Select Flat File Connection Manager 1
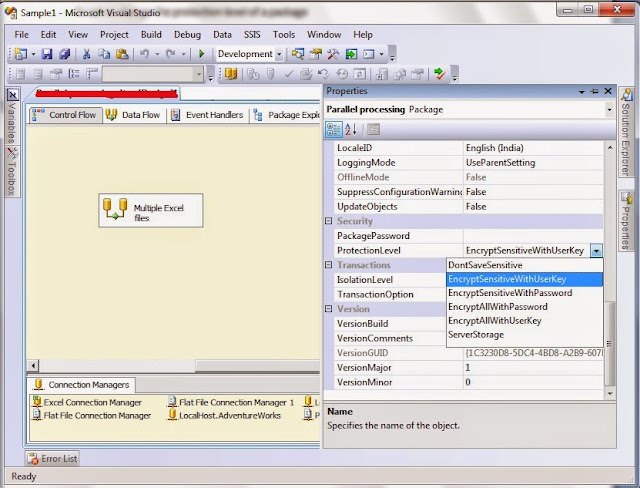The width and height of the screenshot is (640, 488). (x=231, y=402)
